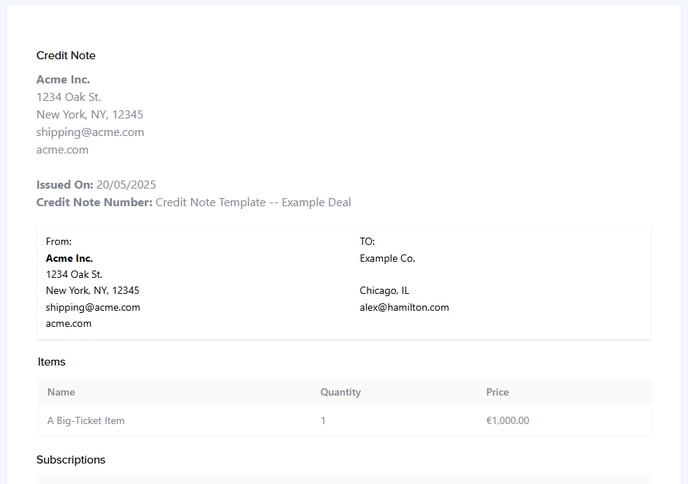Click the Issued On date 20/05/2025
688x484 pixels.
pos(126,185)
